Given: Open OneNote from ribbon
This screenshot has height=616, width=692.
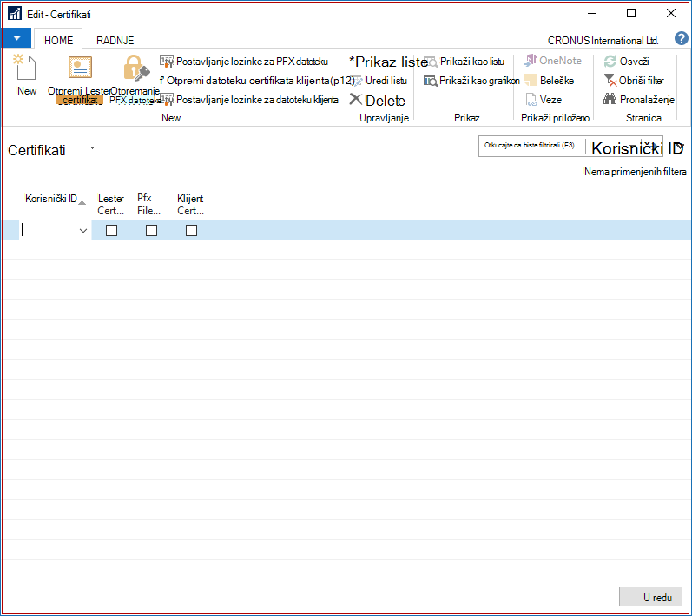Looking at the screenshot, I should pos(552,61).
